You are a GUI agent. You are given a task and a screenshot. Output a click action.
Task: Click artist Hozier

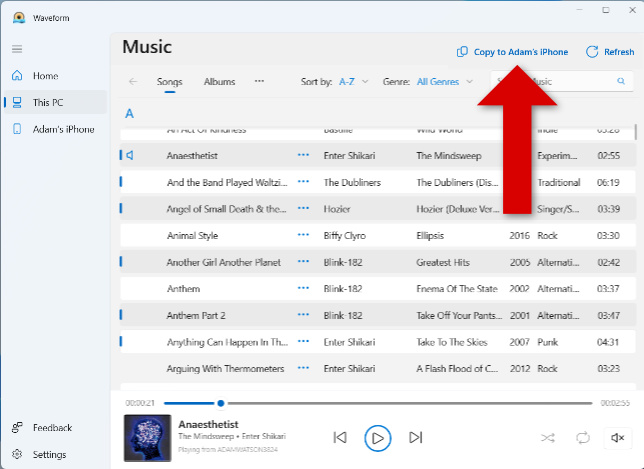click(x=337, y=209)
